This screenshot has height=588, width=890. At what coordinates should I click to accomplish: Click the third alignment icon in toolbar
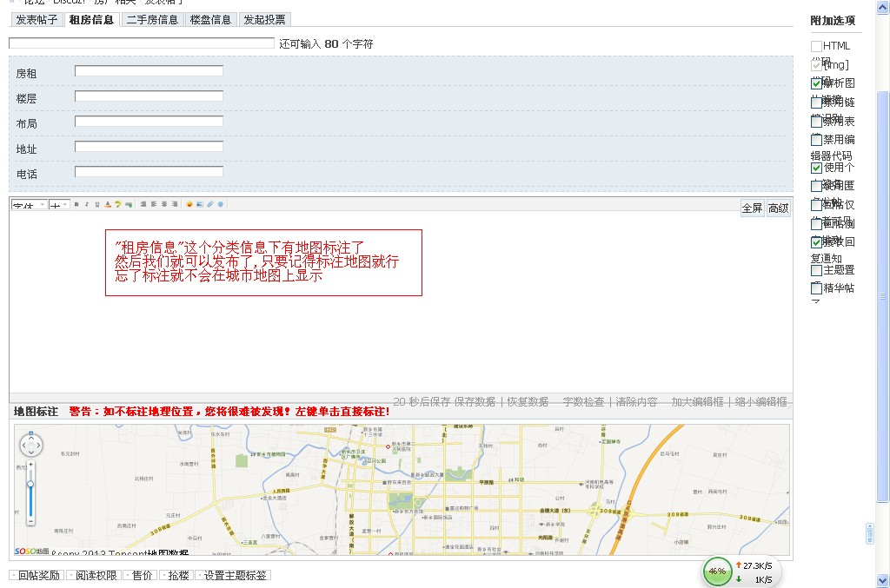pyautogui.click(x=164, y=204)
